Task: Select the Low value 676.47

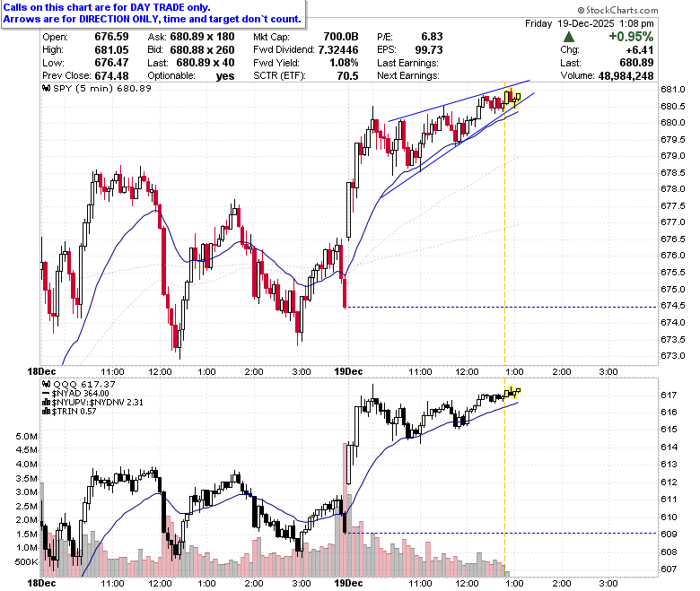Action: pyautogui.click(x=111, y=63)
